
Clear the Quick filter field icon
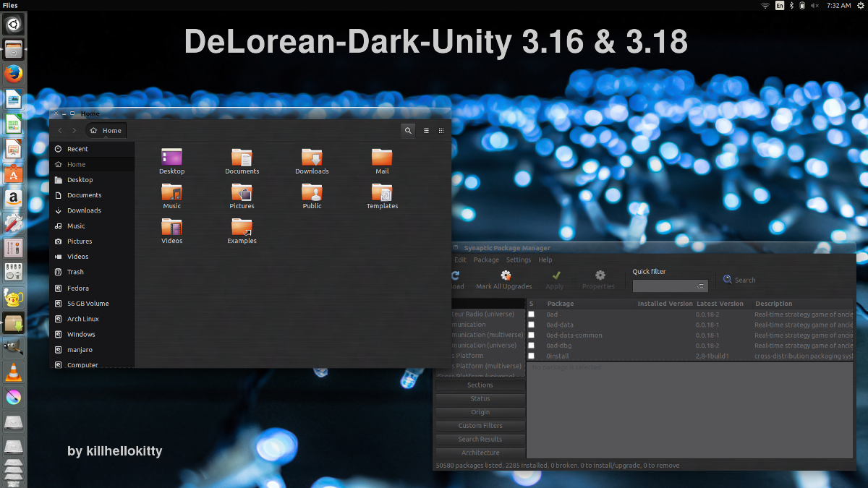(x=700, y=286)
